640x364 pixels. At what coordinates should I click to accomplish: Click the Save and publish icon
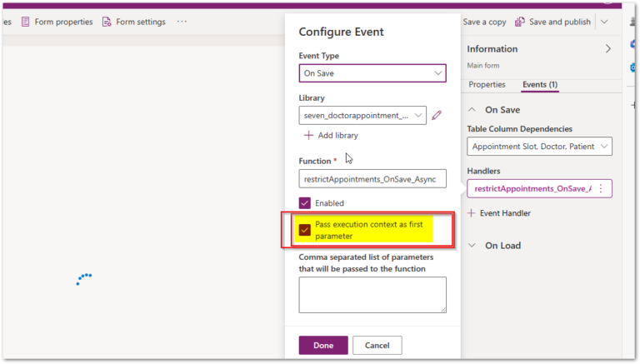520,22
